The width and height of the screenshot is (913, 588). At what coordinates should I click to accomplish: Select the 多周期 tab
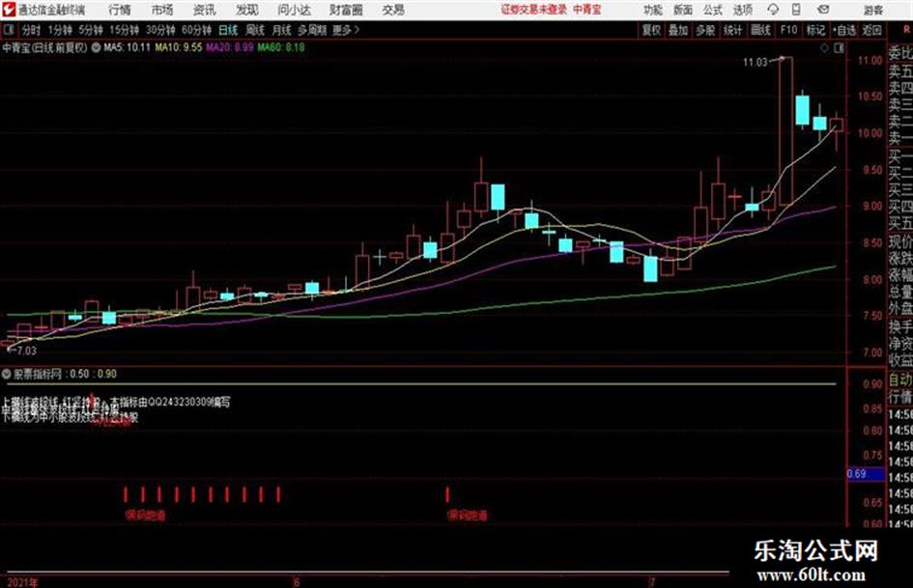coord(312,30)
